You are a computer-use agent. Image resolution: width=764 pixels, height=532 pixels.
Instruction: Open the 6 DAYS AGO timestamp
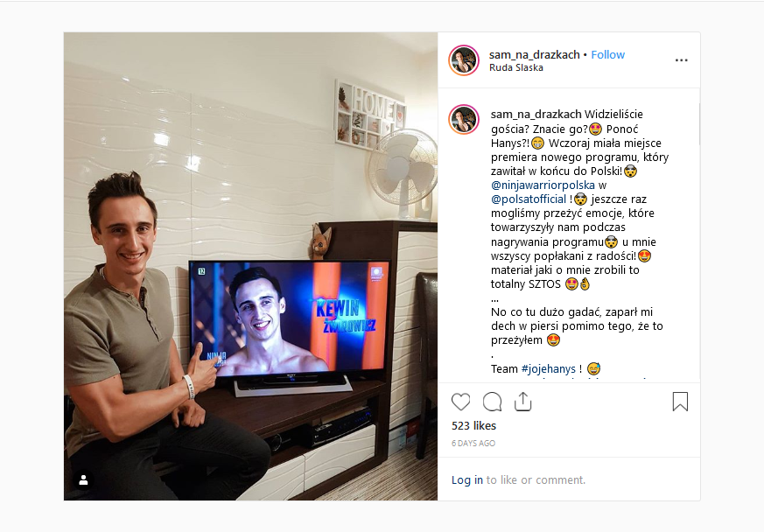point(473,444)
